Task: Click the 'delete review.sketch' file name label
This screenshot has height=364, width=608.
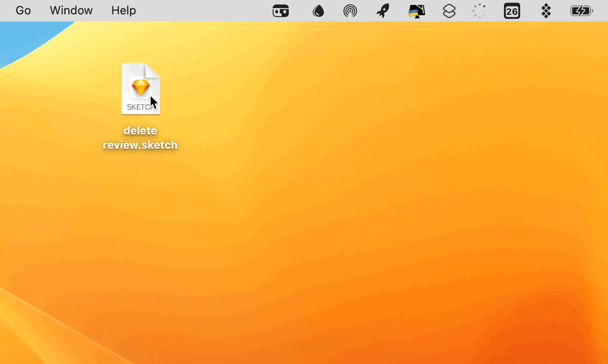Action: [140, 138]
